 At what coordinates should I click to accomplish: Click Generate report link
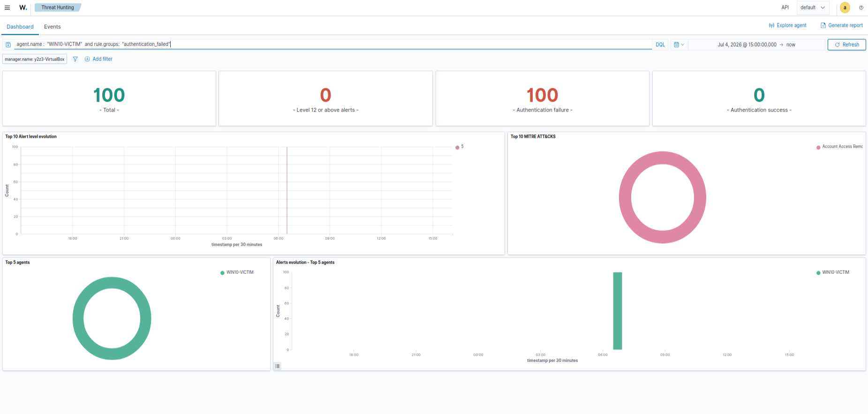point(842,25)
